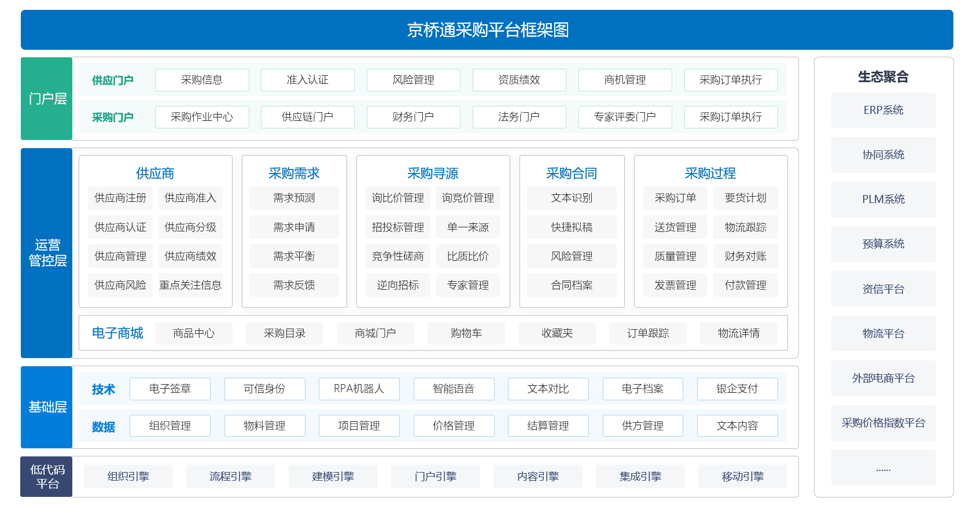This screenshot has height=505, width=980.
Task: Click the 供应商准入 cell
Action: 190,198
